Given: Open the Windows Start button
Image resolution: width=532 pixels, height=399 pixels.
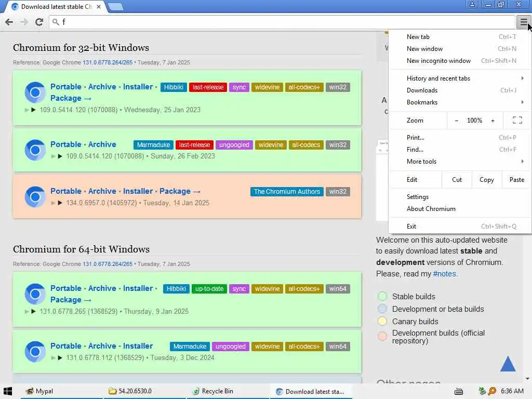Looking at the screenshot, I should coord(7,391).
